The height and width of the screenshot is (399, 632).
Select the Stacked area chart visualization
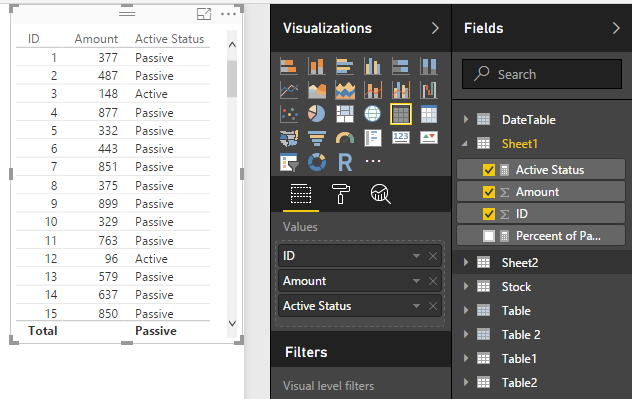[345, 91]
